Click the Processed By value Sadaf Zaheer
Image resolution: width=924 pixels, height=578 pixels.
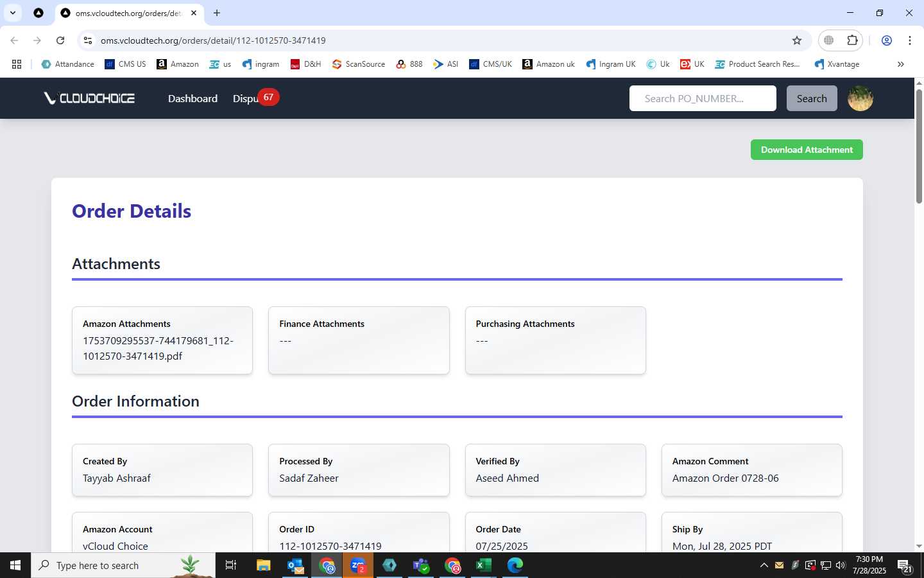coord(309,478)
